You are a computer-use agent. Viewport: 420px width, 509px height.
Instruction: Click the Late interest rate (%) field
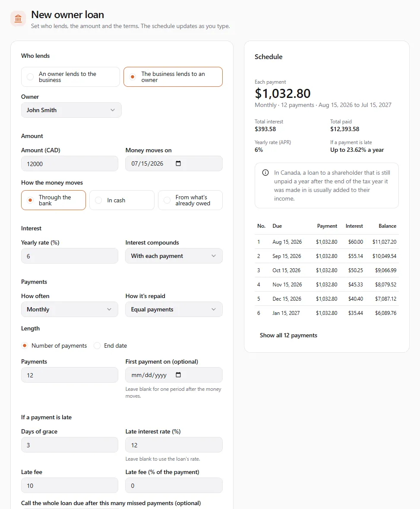coord(174,445)
